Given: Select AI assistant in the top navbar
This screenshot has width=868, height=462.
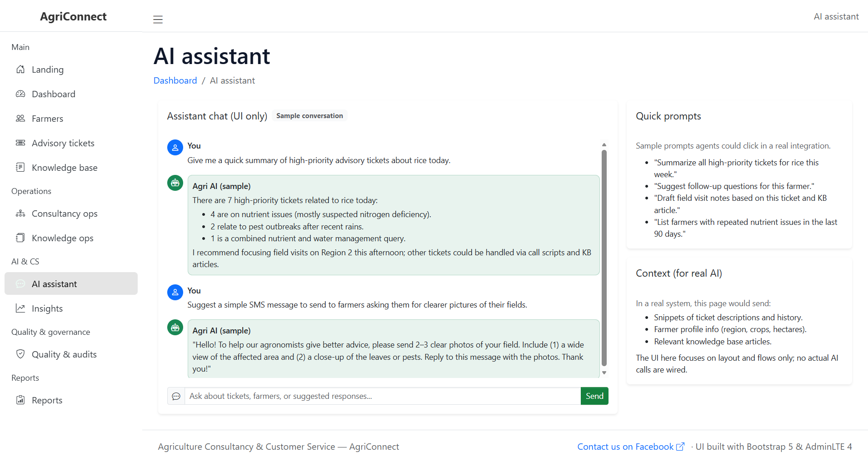Looking at the screenshot, I should [x=836, y=16].
